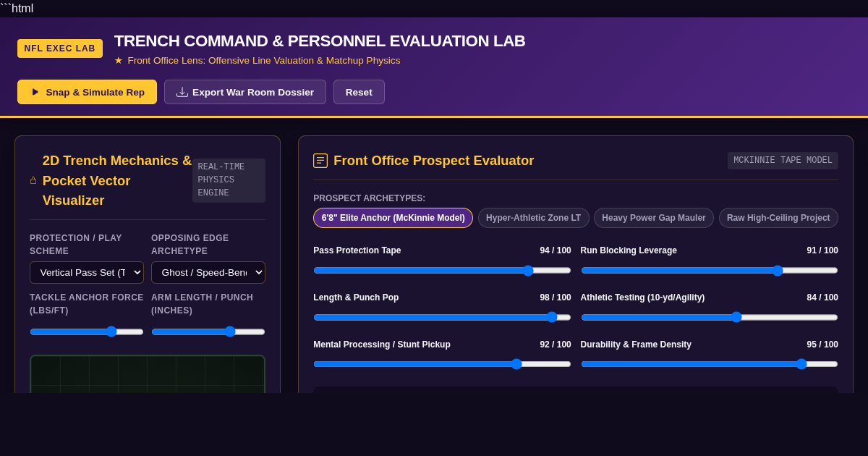Viewport: 868px width, 456px height.
Task: Click the TRENCH COMMAND & PERSONNEL EVALUATION LAB title
Action: [x=320, y=41]
